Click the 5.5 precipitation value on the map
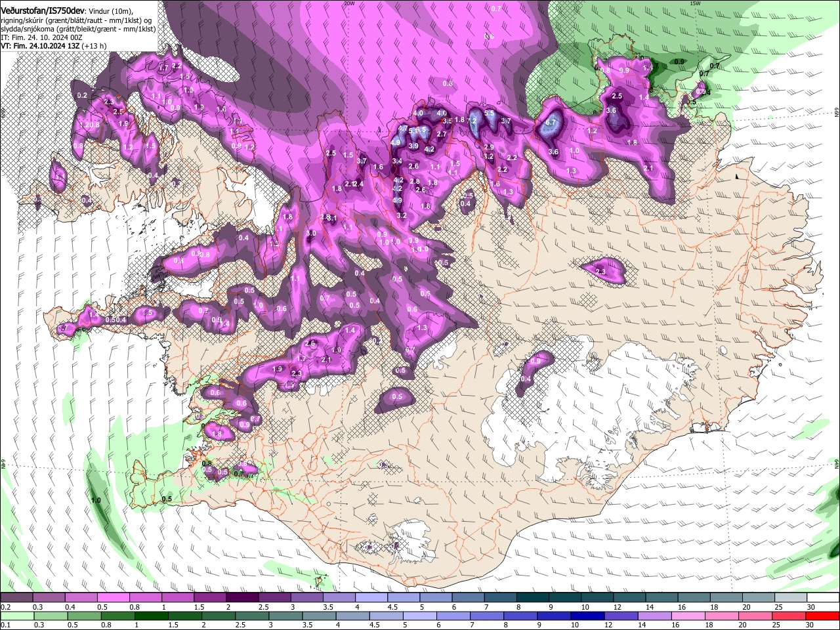 click(x=489, y=113)
